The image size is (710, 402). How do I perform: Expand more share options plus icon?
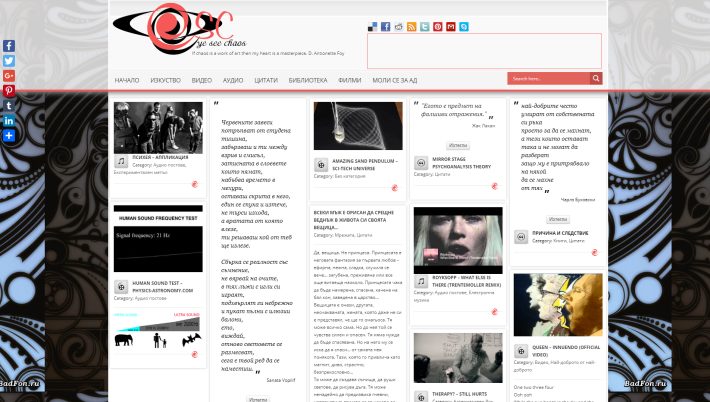point(9,136)
